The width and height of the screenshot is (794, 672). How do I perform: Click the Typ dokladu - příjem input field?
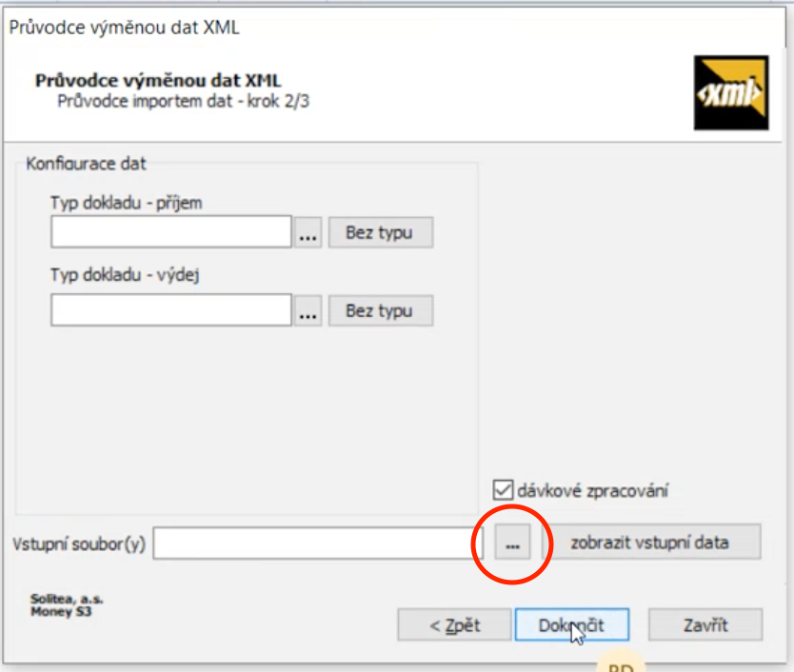[x=171, y=232]
